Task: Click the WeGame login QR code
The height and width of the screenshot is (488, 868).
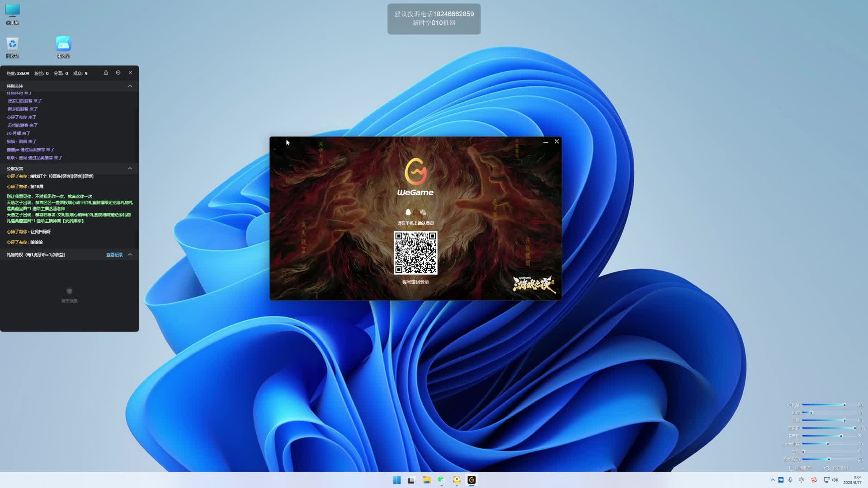Action: tap(415, 253)
